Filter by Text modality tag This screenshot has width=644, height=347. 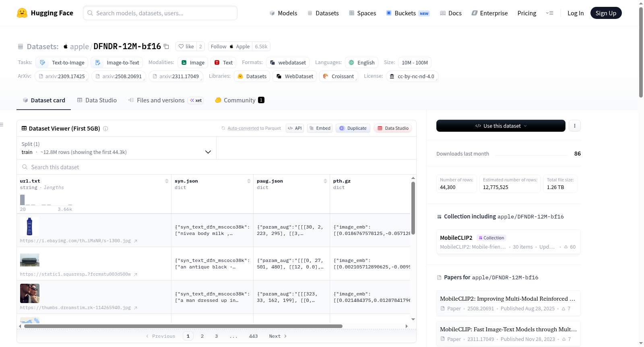[223, 62]
